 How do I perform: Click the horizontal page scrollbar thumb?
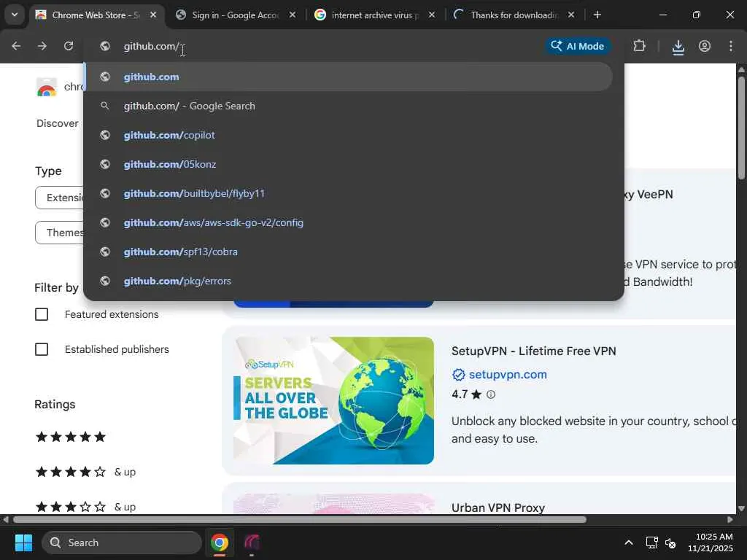[x=300, y=519]
